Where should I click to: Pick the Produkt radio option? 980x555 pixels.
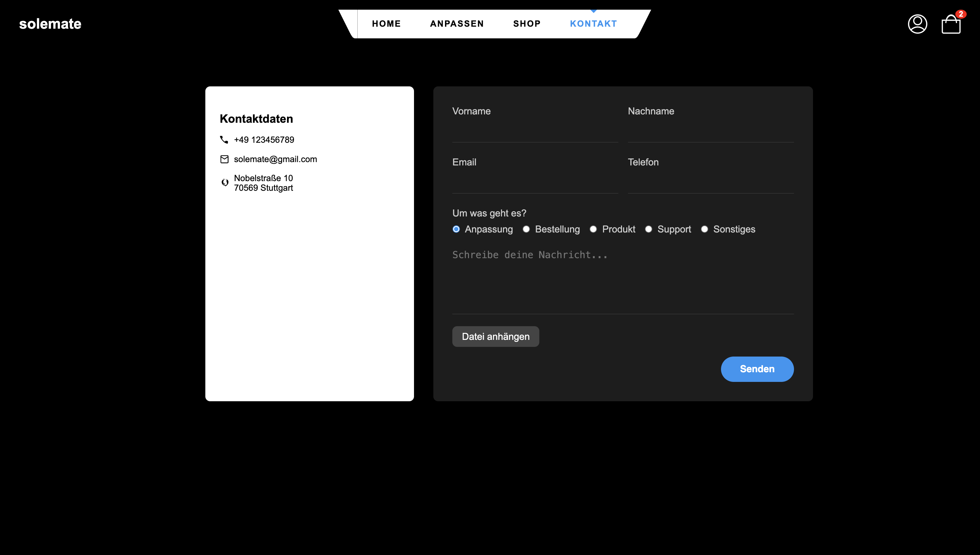pos(593,229)
